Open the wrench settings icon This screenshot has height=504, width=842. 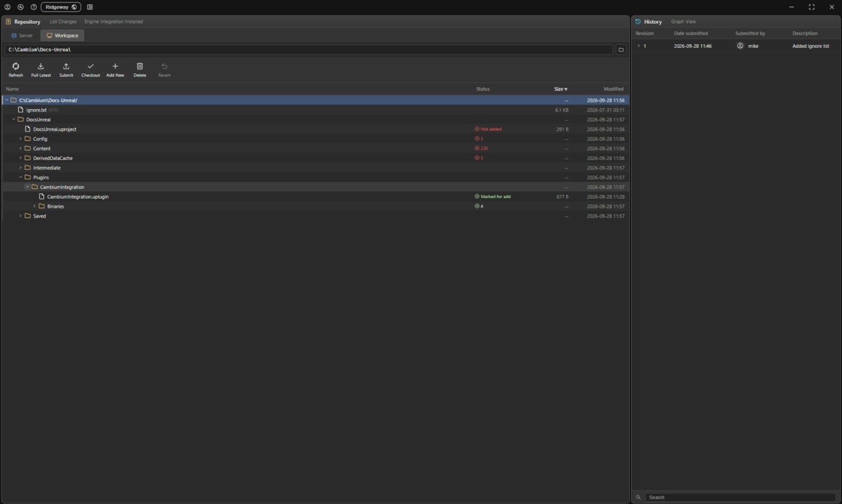(21, 7)
